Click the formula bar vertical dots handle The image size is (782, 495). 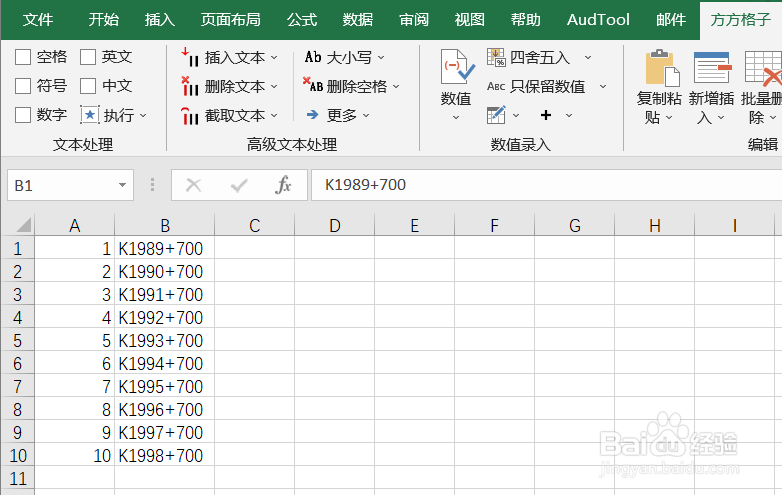click(153, 185)
